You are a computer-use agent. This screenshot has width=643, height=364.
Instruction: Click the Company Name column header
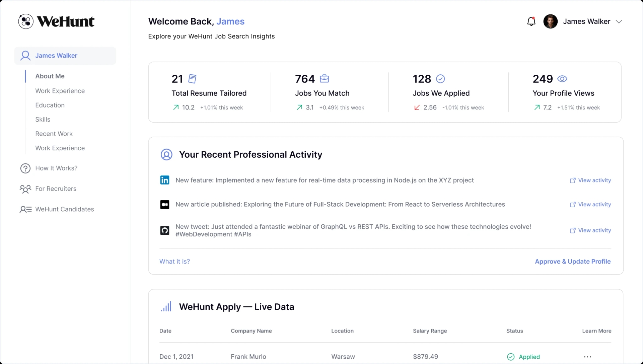[x=251, y=331]
